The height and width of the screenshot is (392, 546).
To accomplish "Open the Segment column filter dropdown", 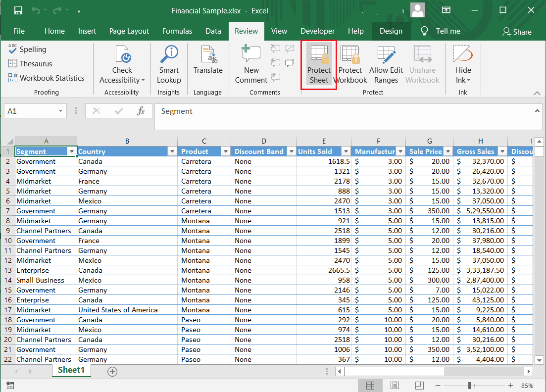I will click(72, 151).
